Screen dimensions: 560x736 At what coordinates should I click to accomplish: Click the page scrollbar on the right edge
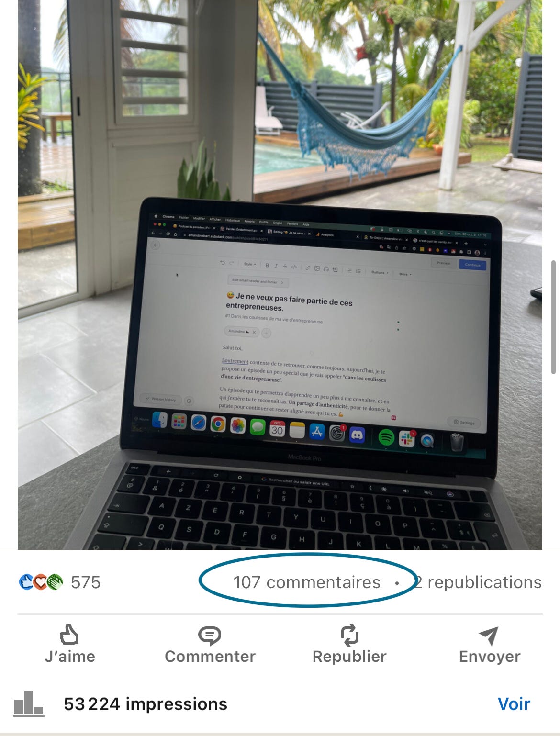554,317
